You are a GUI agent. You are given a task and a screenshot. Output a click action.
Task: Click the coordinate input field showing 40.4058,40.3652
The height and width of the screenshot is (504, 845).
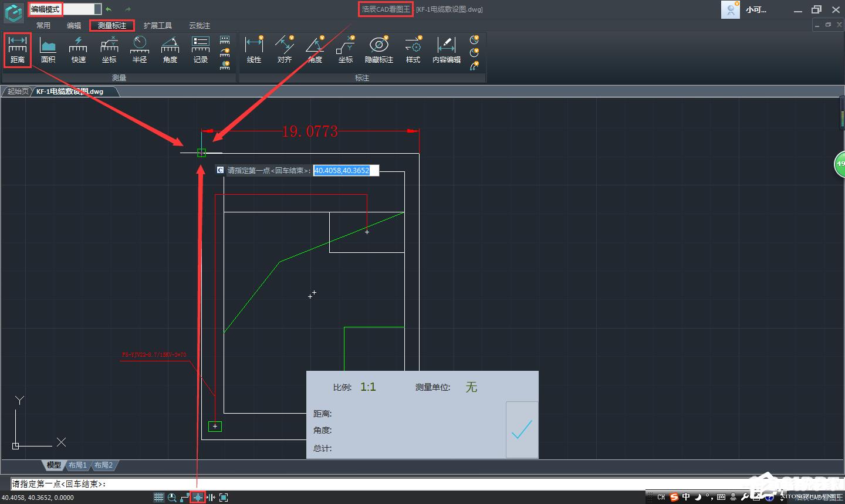(x=346, y=171)
